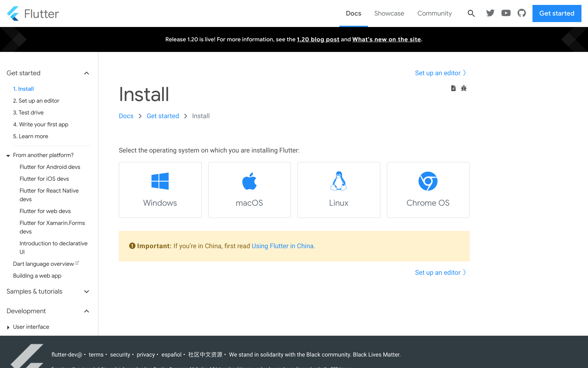Select the macOS install card
The height and width of the screenshot is (368, 588).
(x=249, y=190)
